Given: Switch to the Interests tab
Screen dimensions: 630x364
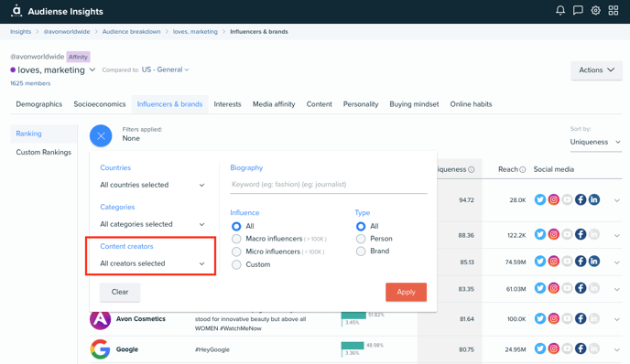Looking at the screenshot, I should (227, 104).
